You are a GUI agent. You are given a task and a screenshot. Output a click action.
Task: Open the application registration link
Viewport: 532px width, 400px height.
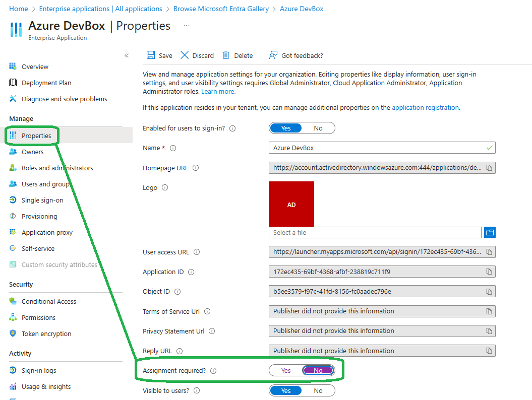click(426, 107)
